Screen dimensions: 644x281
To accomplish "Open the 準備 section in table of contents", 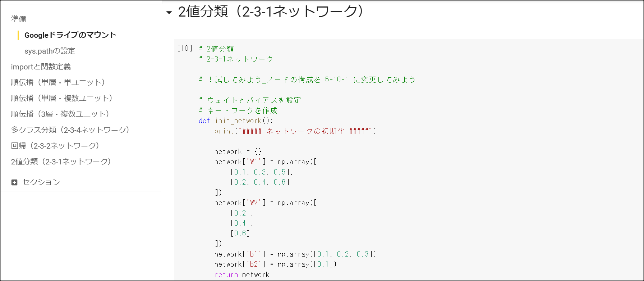I will 18,19.
